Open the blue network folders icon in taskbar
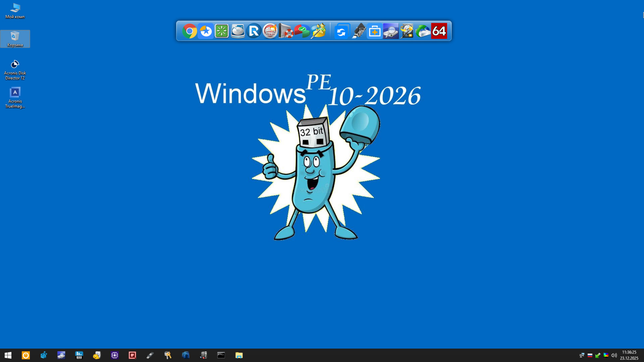Screen dimensions: 644x362 (185, 355)
